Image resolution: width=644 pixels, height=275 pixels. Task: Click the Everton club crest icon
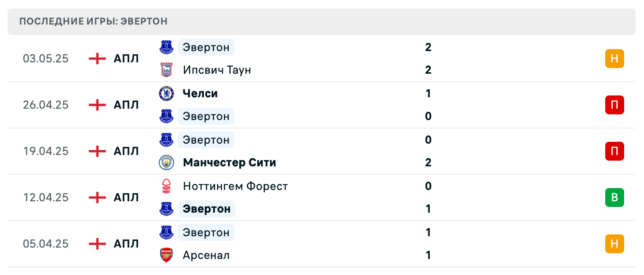(x=166, y=47)
